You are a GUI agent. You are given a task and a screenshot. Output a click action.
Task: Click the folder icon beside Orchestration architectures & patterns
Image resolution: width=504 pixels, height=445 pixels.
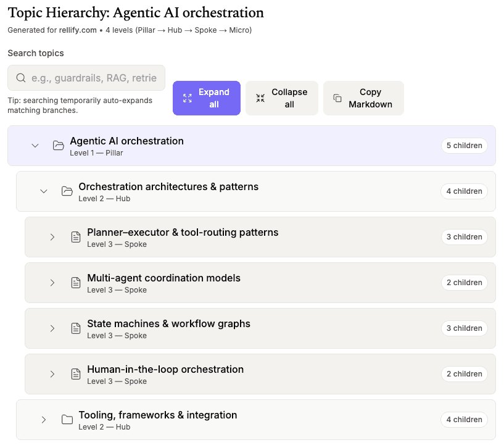point(67,191)
